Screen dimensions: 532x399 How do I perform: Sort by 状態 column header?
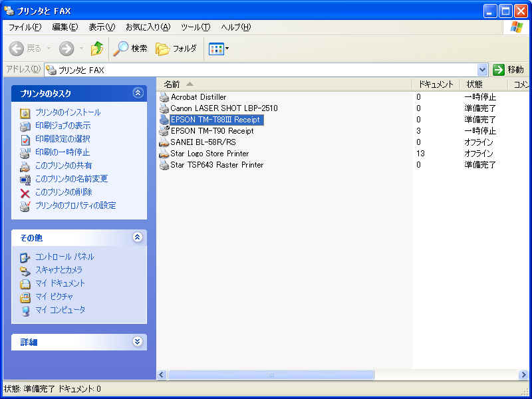pos(484,84)
